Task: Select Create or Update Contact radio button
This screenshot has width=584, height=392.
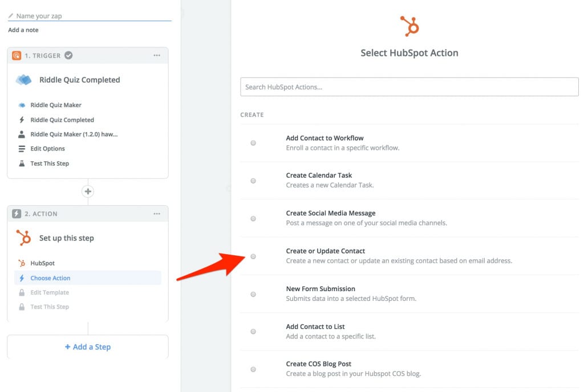Action: (253, 256)
